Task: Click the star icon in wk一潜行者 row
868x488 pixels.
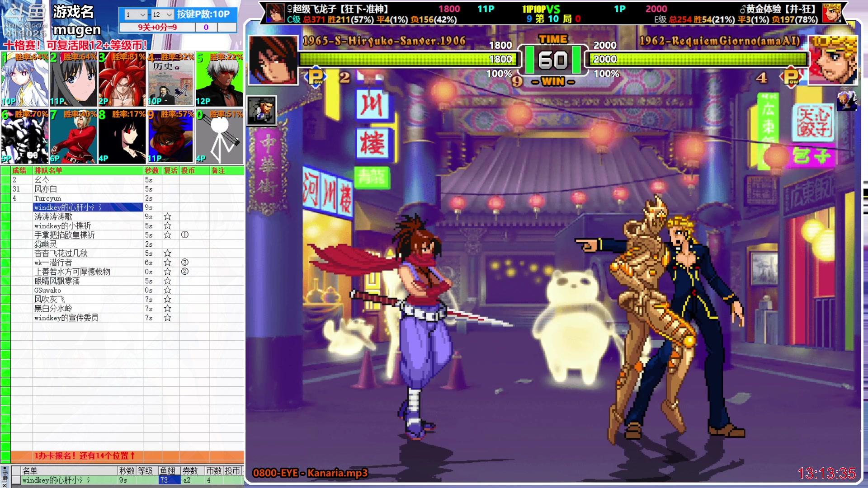Action: pos(167,263)
